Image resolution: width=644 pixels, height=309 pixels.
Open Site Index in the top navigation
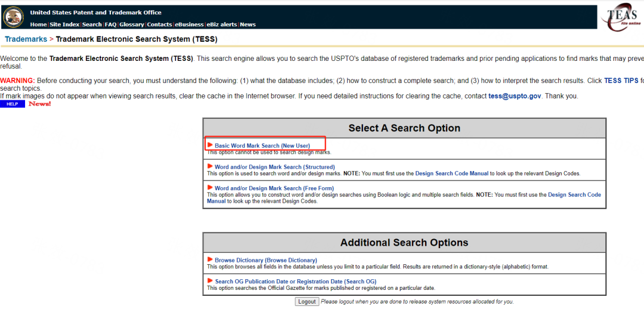64,24
